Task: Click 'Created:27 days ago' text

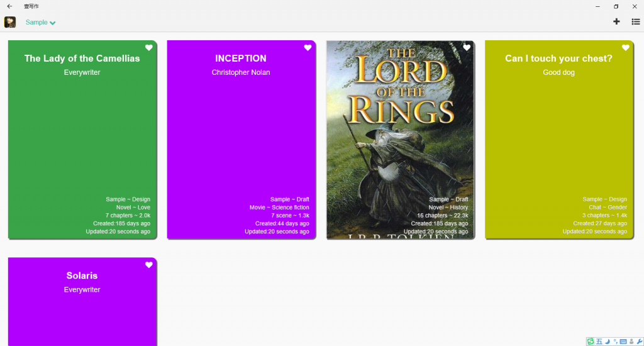Action: point(600,223)
